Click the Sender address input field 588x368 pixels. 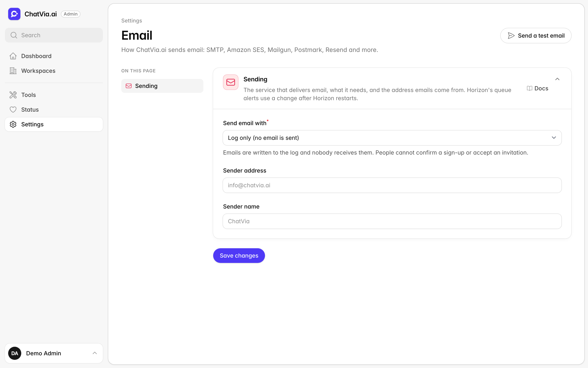click(x=392, y=185)
